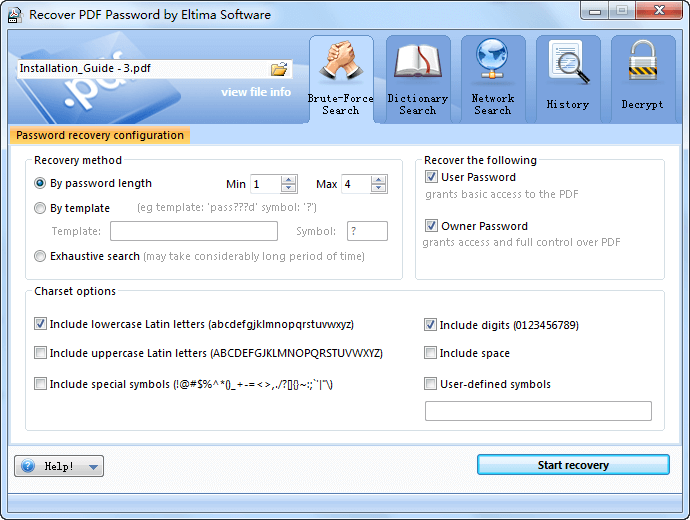This screenshot has height=520, width=690.
Task: Close the Recover PDF Password window
Action: [659, 11]
